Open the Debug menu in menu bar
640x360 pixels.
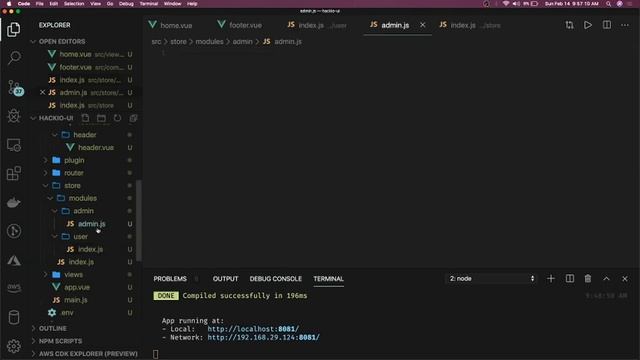click(x=126, y=4)
